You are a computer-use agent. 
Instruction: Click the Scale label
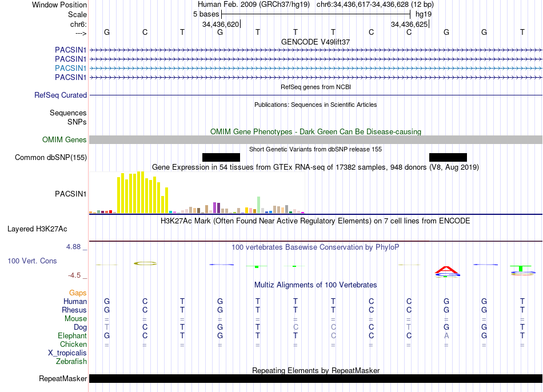pyautogui.click(x=77, y=14)
